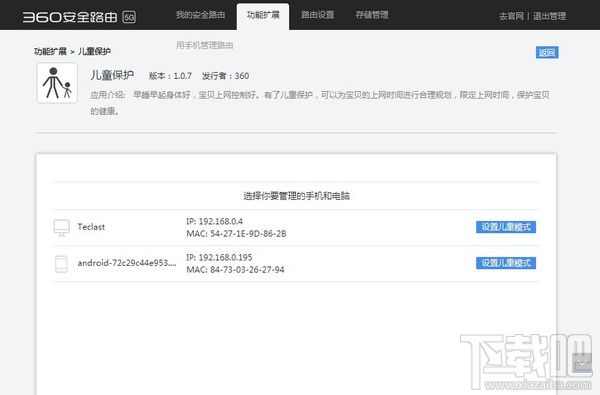Click the 5G badge icon
Viewport: 600px width, 395px height.
[x=129, y=17]
